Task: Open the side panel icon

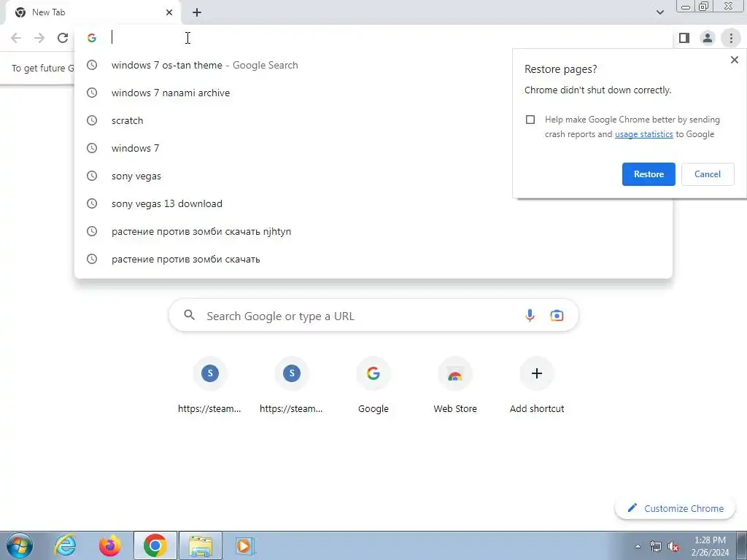Action: point(684,38)
